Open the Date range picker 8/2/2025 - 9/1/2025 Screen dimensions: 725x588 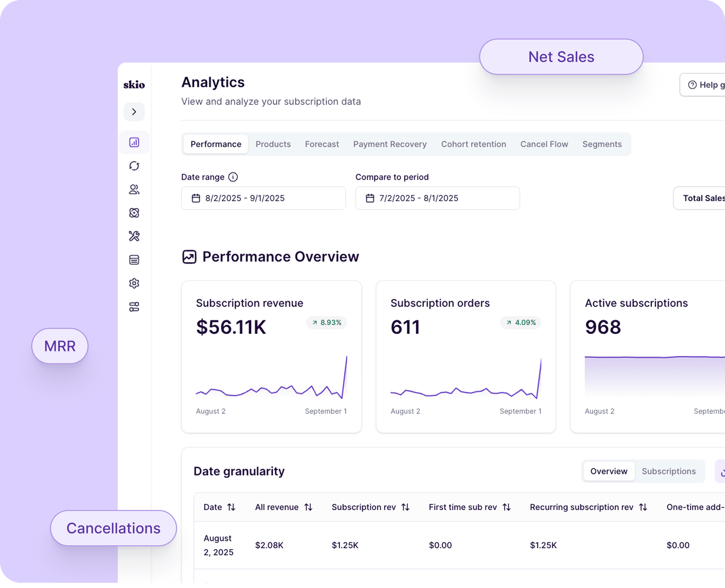point(263,198)
